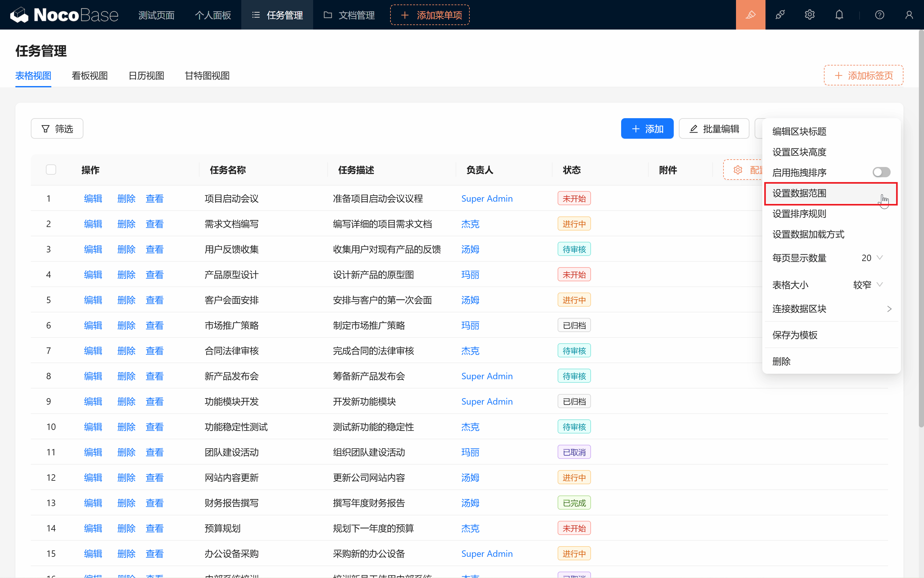924x578 pixels.
Task: Click 删除 for 团队建设活动 row
Action: coord(126,452)
